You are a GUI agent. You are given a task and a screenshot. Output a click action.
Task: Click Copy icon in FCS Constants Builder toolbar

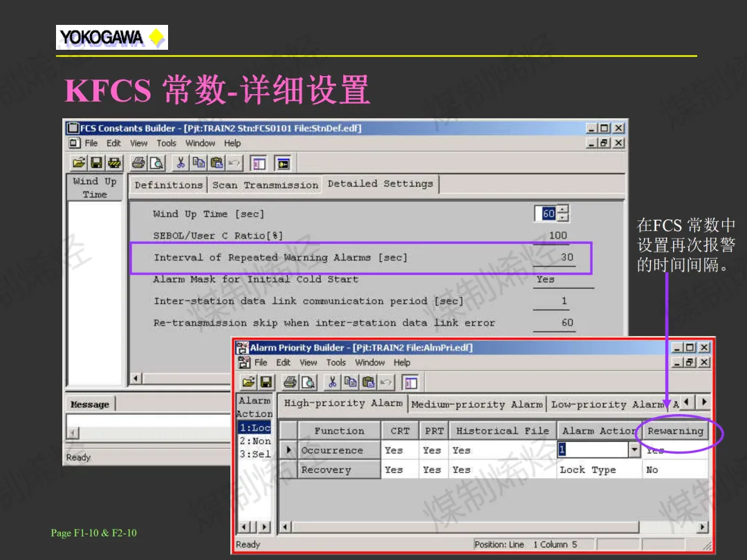[x=199, y=163]
